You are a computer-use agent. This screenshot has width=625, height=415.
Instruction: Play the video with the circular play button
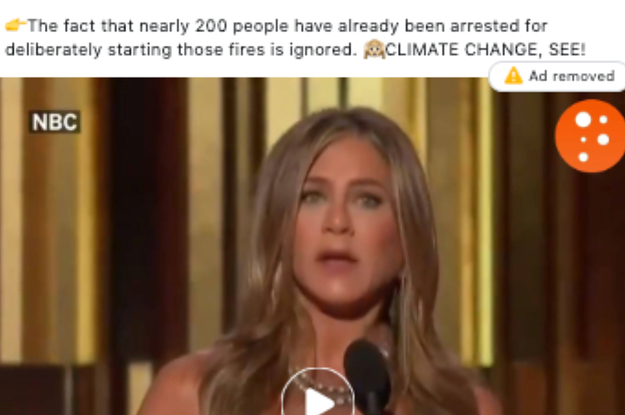click(x=318, y=393)
